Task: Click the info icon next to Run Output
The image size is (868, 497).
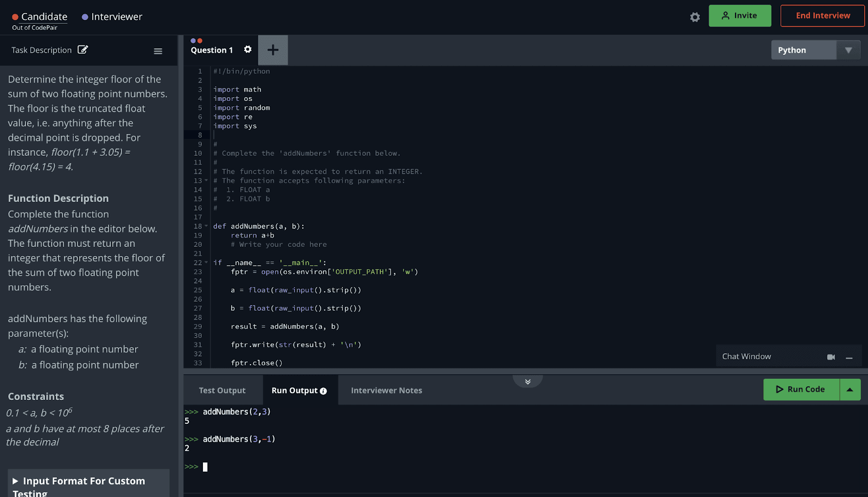Action: [323, 390]
